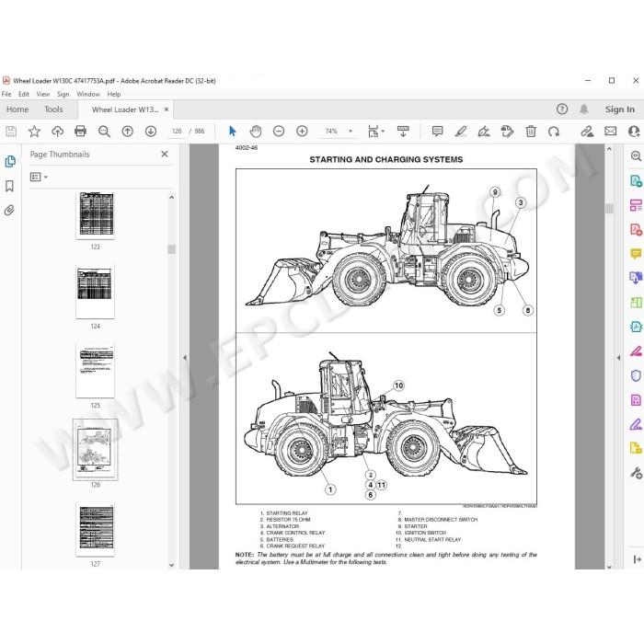
Task: Select the Wheel Loader W13... document tab
Action: (125, 109)
